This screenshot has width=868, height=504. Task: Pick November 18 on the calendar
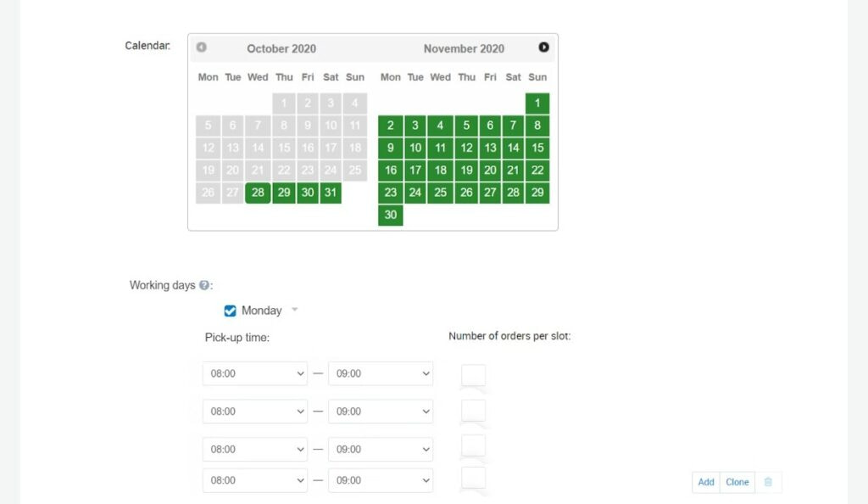440,170
